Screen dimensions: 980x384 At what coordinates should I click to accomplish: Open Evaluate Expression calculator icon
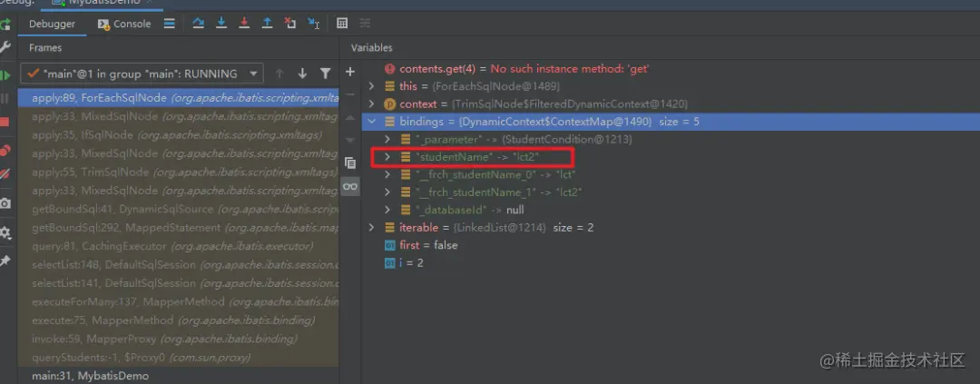tap(342, 23)
